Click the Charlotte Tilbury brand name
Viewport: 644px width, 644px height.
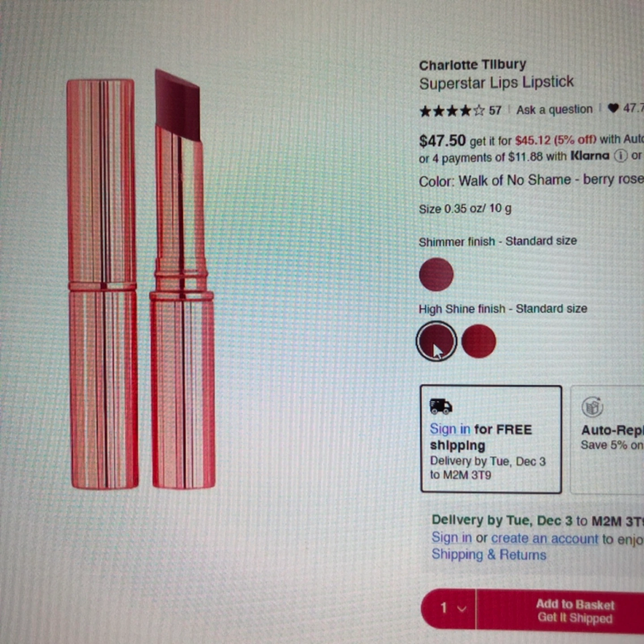click(472, 65)
